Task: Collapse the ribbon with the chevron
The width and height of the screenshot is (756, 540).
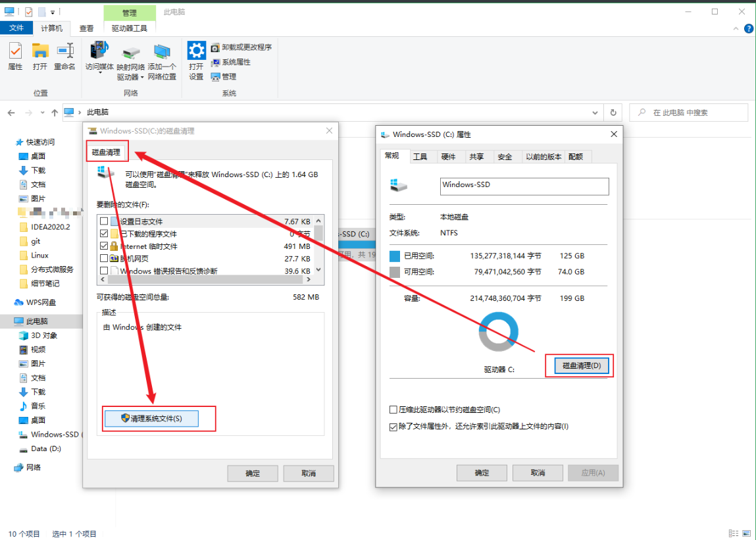Action: point(736,28)
